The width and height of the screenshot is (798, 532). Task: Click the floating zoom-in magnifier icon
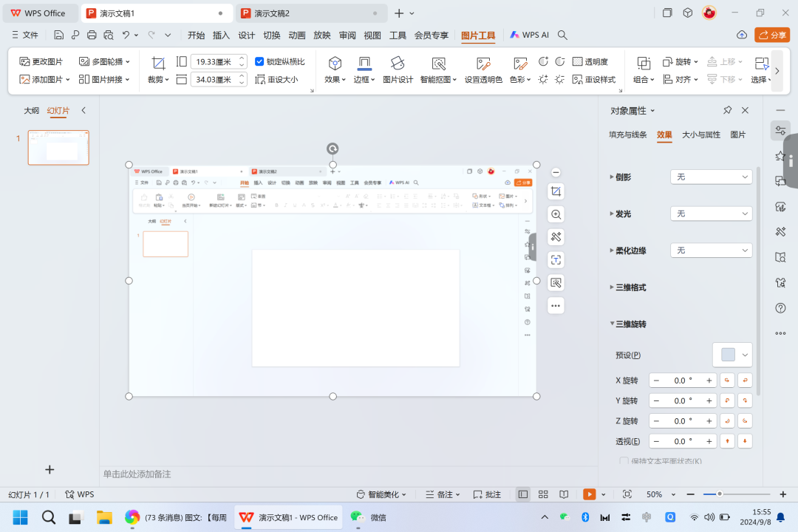[556, 214]
